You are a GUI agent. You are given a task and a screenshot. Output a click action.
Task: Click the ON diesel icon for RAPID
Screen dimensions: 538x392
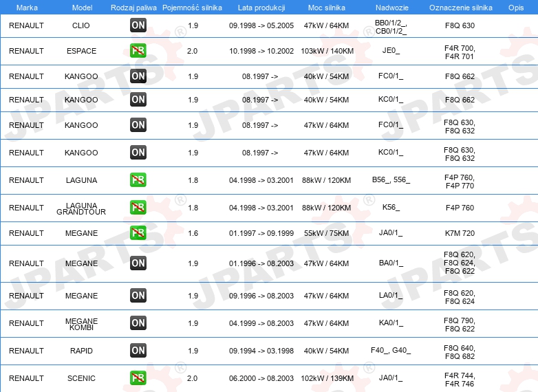(x=138, y=351)
